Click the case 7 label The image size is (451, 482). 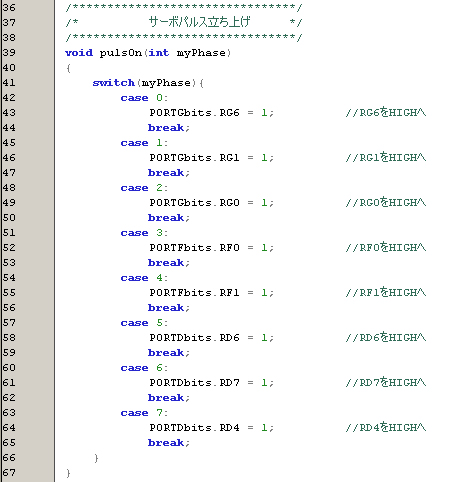tap(144, 413)
